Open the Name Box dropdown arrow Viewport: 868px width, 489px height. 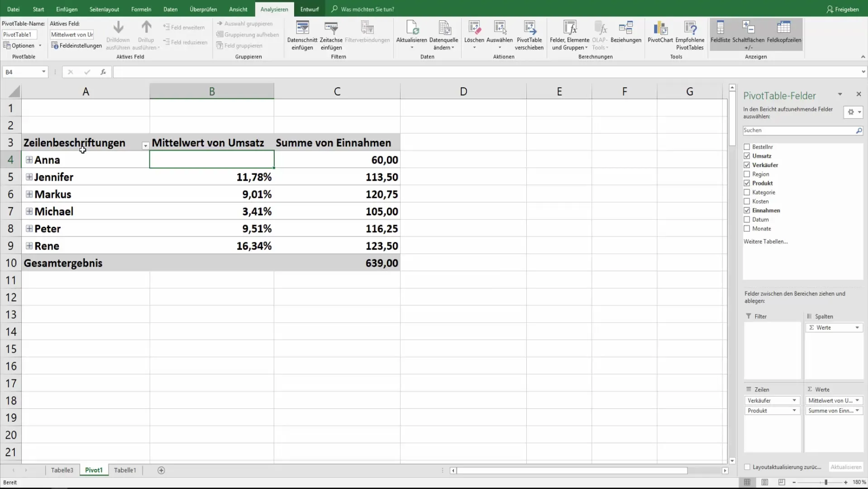point(43,72)
